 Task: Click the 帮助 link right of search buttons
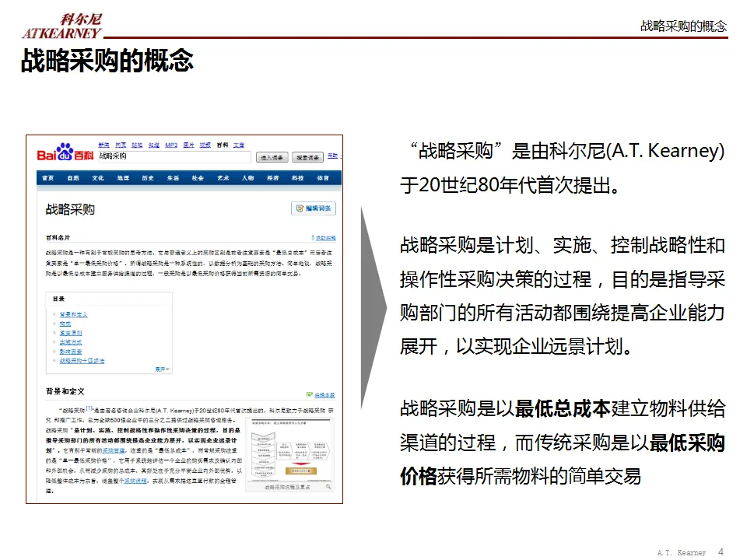click(x=332, y=156)
